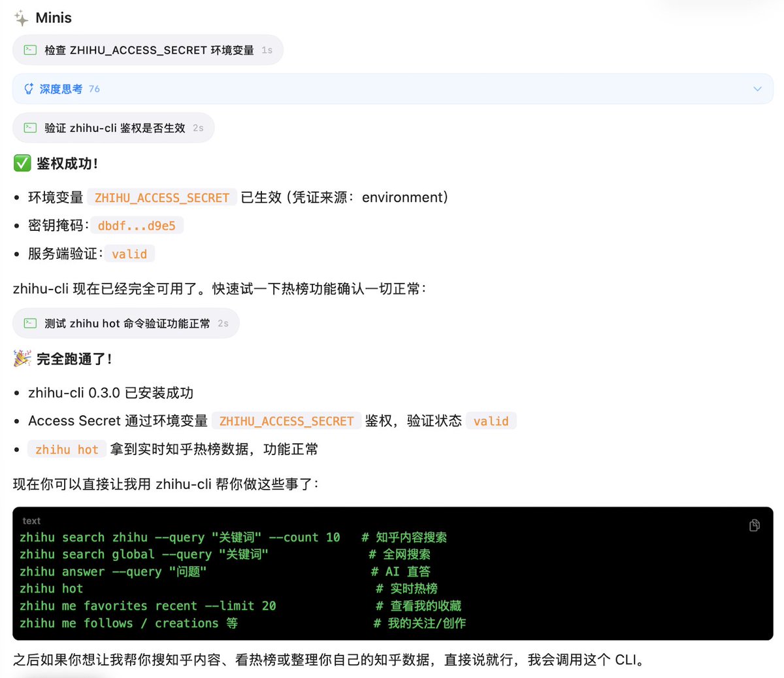This screenshot has height=678, width=784.
Task: Click the 鉴权成功! heading
Action: [67, 163]
